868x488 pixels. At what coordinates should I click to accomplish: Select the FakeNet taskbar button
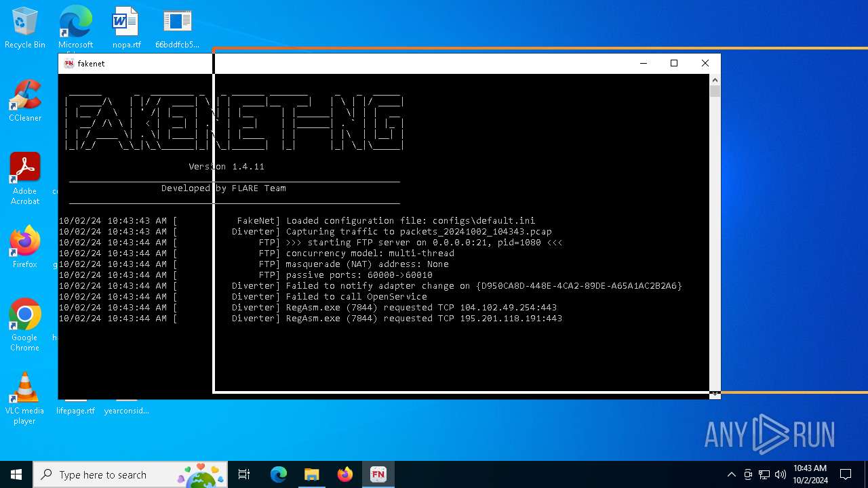coord(378,474)
